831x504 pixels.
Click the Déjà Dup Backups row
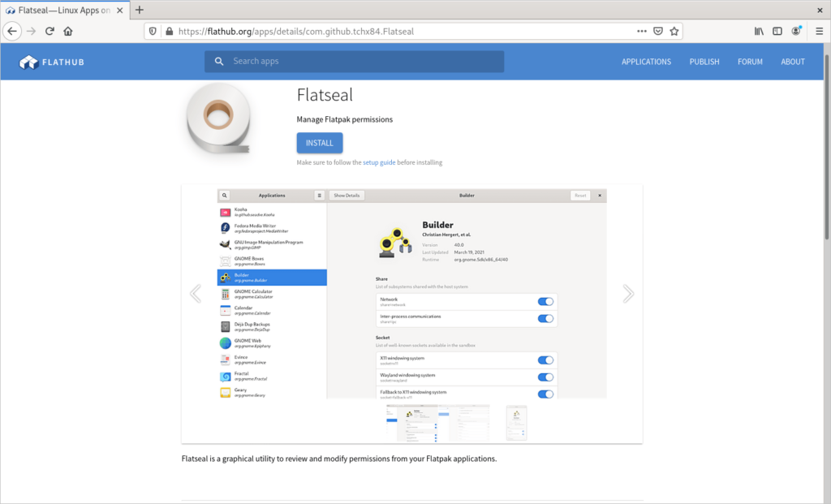pyautogui.click(x=272, y=327)
